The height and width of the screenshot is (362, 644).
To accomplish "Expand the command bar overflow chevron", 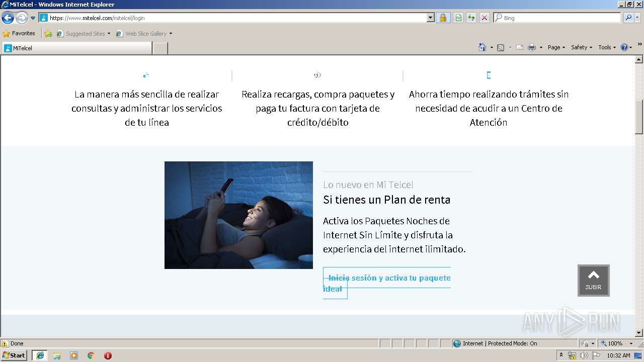I will pos(640,45).
